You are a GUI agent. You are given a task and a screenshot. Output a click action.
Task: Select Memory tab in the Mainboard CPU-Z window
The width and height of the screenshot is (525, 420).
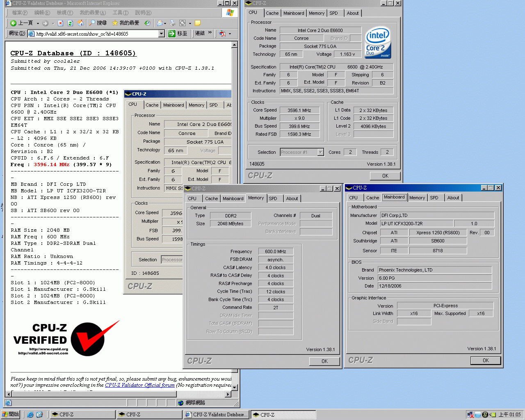[417, 198]
